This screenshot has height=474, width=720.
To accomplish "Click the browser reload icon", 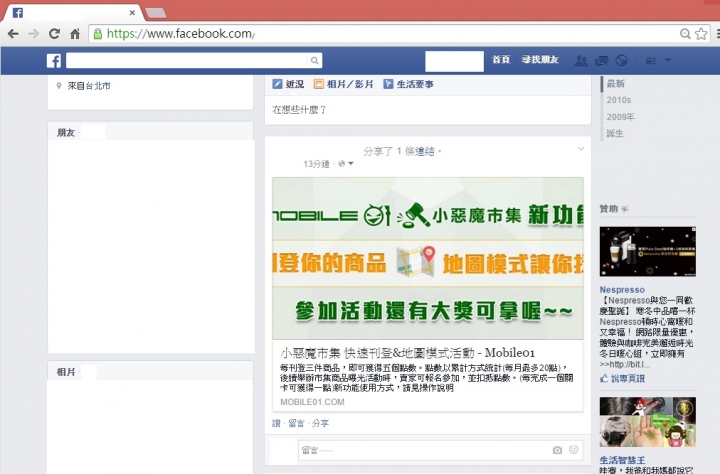I will click(x=54, y=34).
